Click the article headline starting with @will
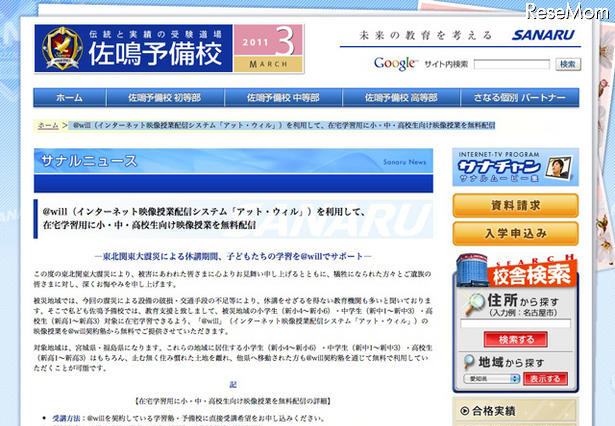The width and height of the screenshot is (615, 426). coord(204,218)
